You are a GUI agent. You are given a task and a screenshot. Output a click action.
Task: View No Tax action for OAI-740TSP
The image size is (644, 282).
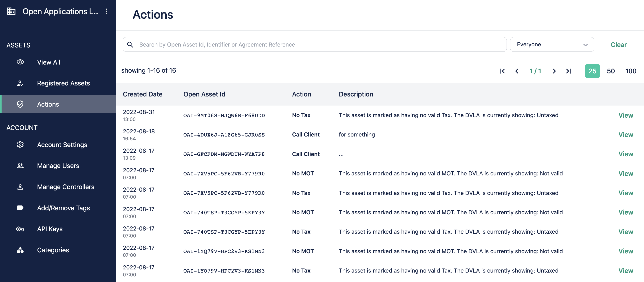coord(626,232)
